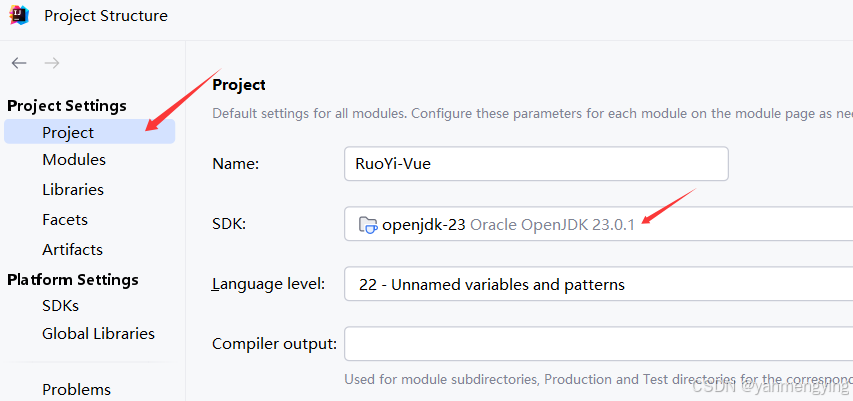Open the Artifacts settings page
853x401 pixels.
pos(72,249)
